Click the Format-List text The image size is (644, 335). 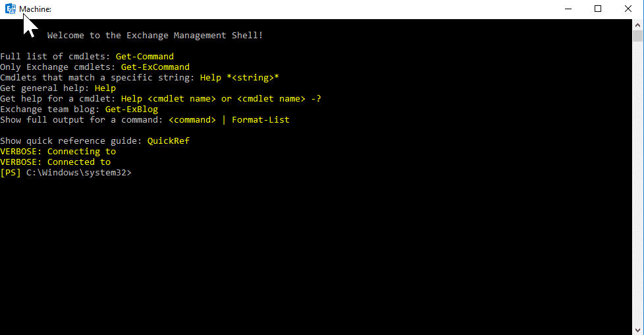coord(260,120)
